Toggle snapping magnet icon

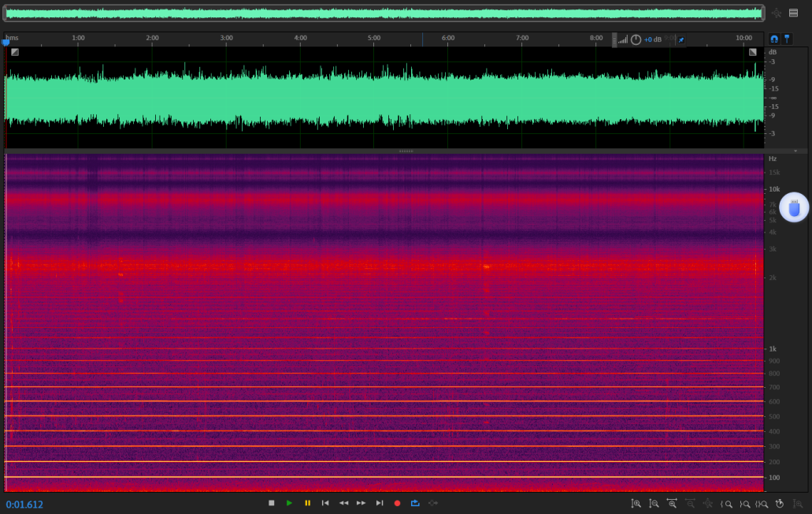tap(774, 39)
